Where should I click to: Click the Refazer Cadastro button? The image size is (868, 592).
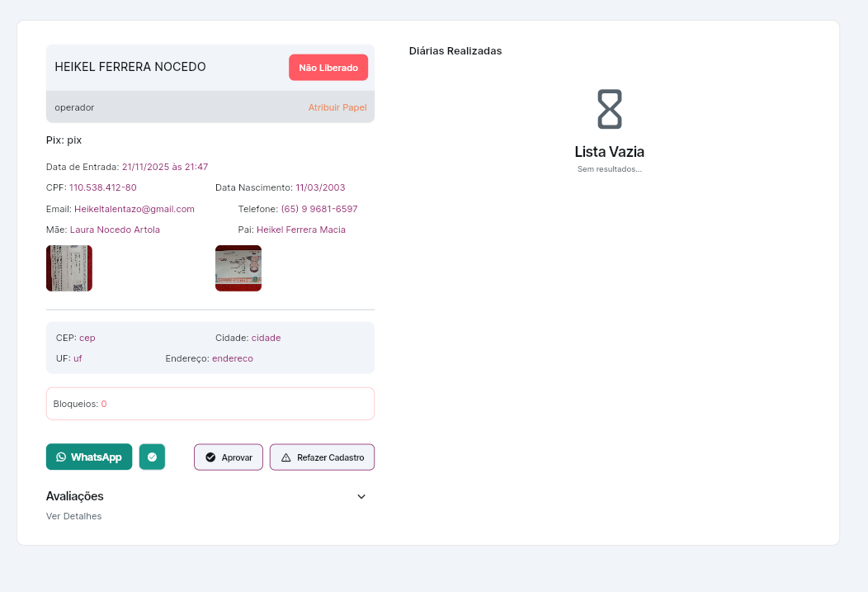point(322,457)
